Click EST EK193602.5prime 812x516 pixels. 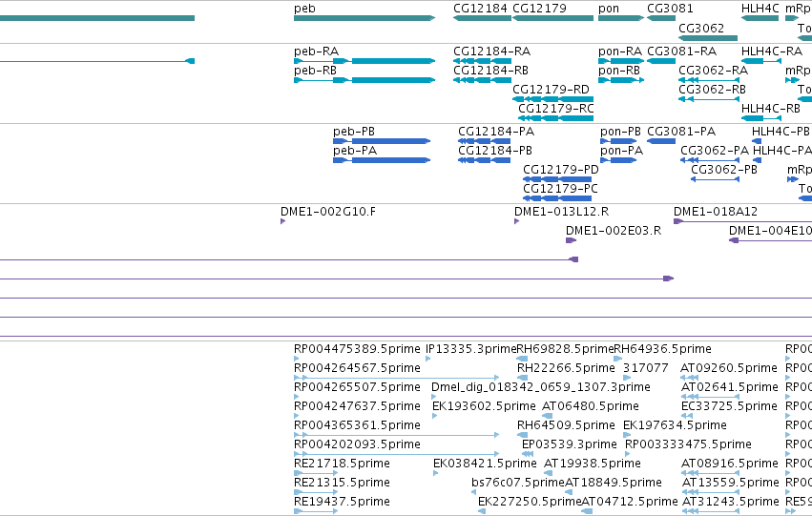(484, 407)
